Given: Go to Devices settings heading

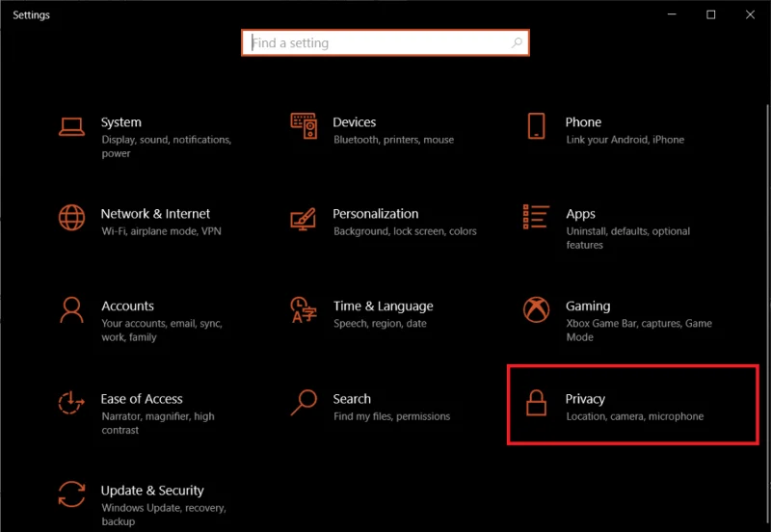Looking at the screenshot, I should click(354, 122).
